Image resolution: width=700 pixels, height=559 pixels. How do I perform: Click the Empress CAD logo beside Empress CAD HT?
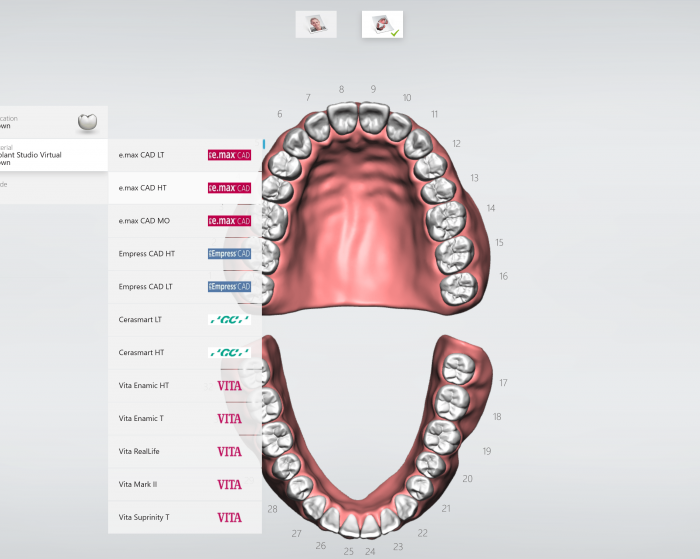229,254
